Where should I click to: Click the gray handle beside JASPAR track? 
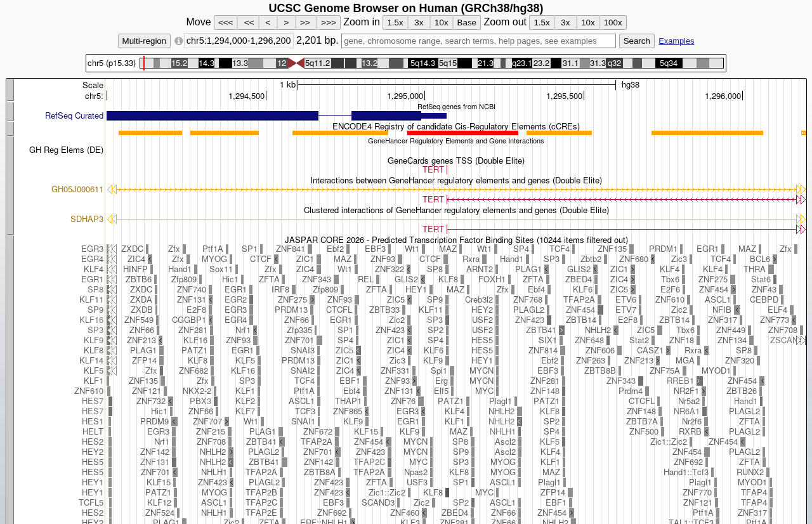[10, 379]
